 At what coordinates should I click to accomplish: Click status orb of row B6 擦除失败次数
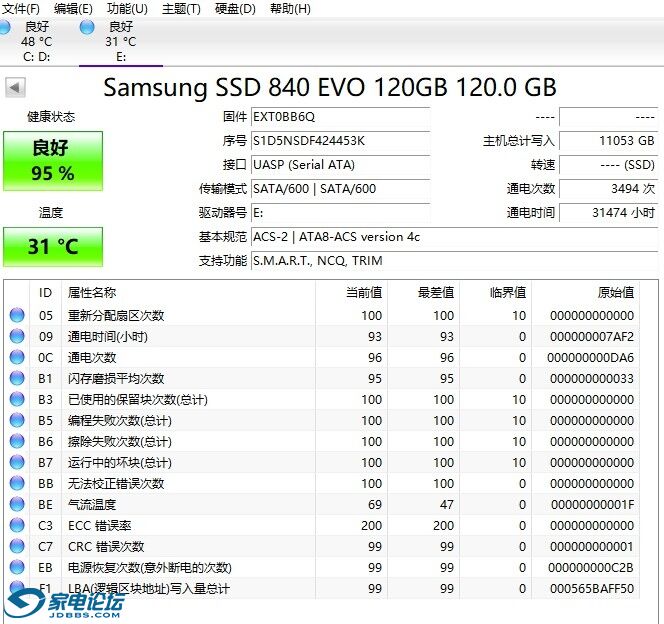point(17,441)
